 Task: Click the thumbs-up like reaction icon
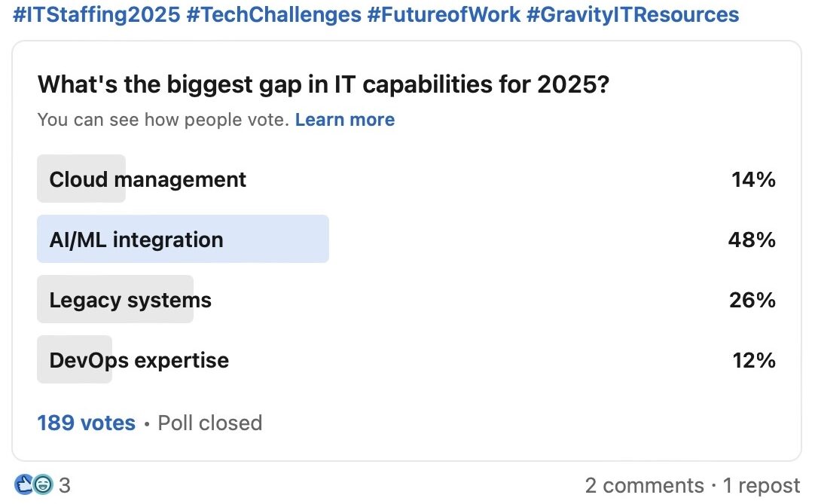pos(24,484)
